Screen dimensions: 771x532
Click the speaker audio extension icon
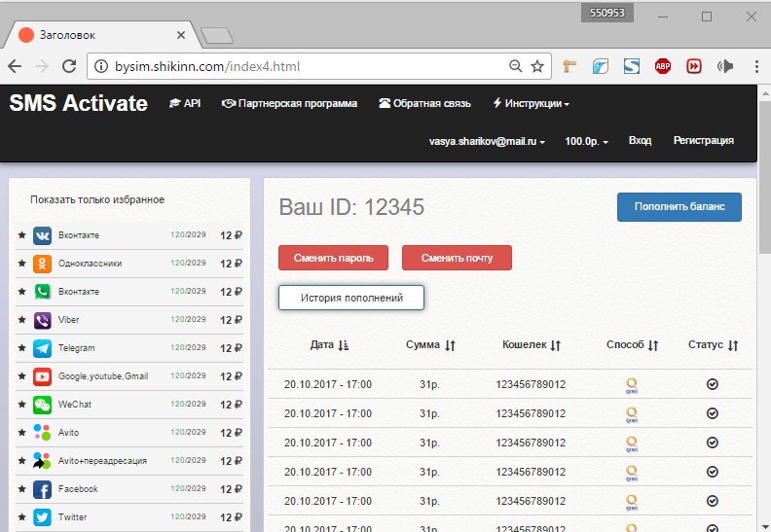(x=725, y=66)
